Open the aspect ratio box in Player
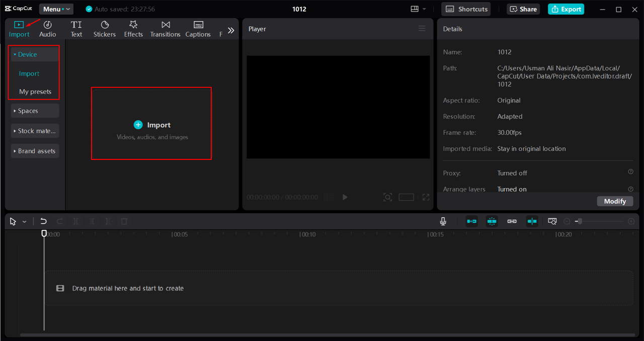Screen dimensions: 644x341 pyautogui.click(x=406, y=197)
